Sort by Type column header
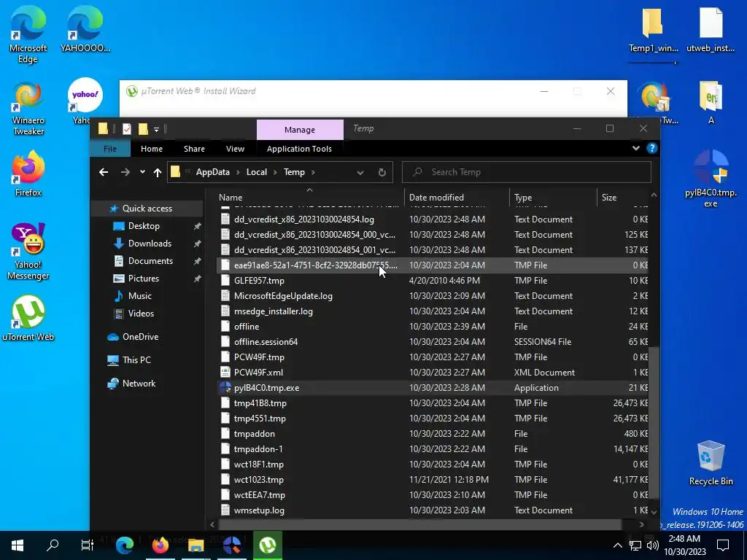This screenshot has height=560, width=747. tap(553, 197)
